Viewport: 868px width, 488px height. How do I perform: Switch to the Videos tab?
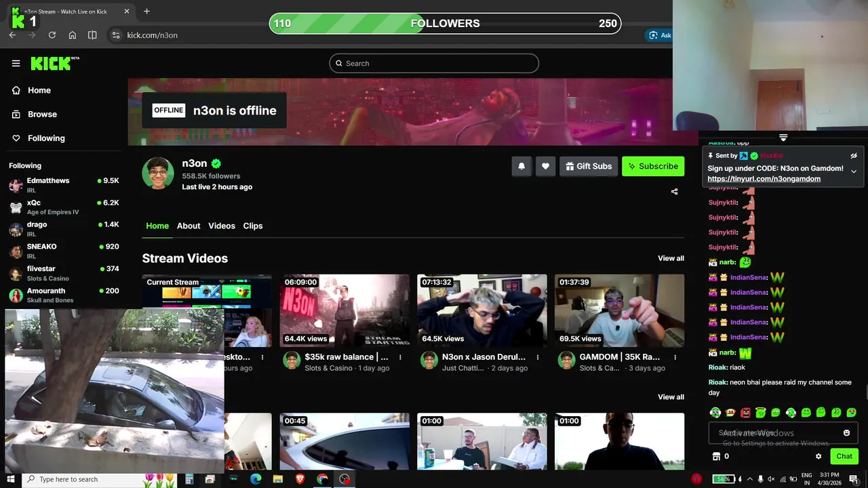[222, 226]
